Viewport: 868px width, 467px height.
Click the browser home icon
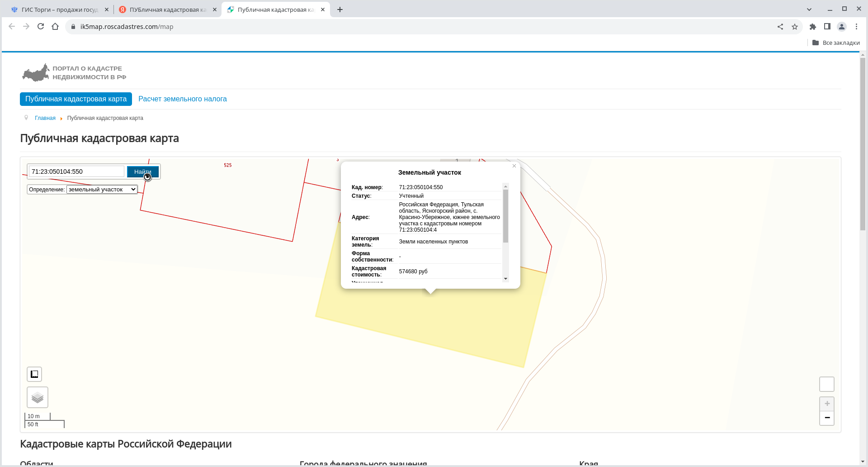(x=55, y=27)
